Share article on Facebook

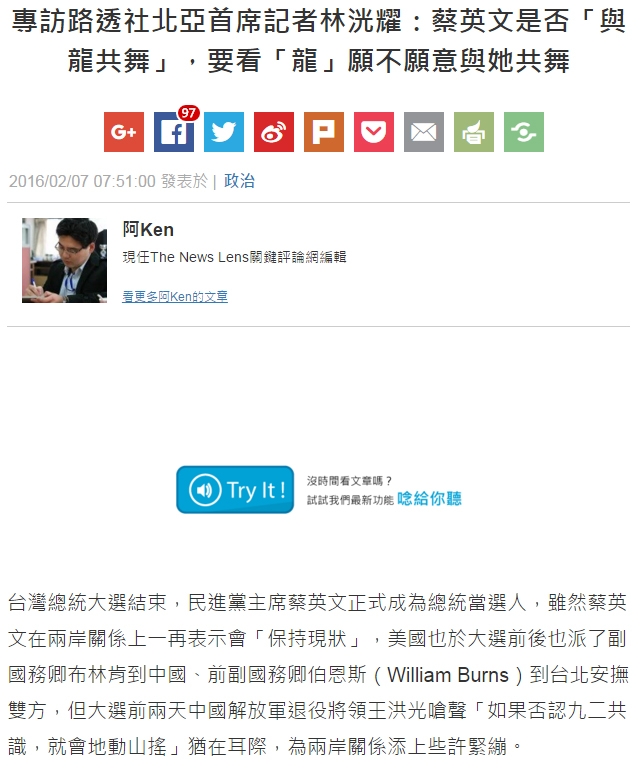pos(174,132)
